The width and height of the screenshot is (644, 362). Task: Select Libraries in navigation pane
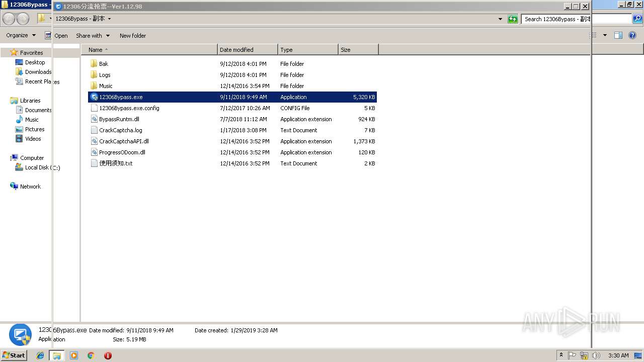coord(30,101)
